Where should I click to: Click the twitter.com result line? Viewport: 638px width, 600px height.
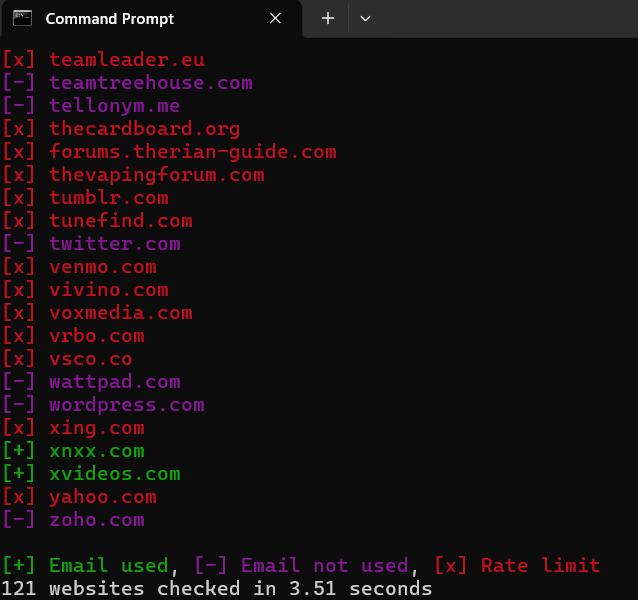click(91, 244)
